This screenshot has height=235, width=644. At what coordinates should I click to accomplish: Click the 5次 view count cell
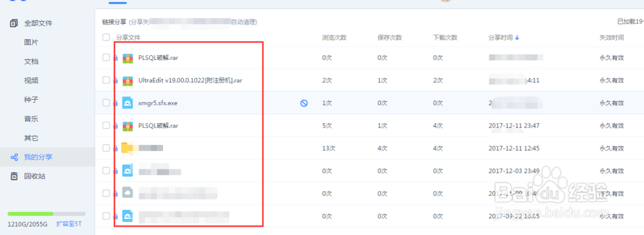point(327,126)
